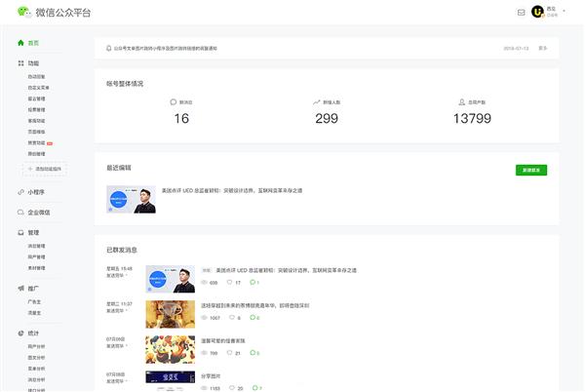
Task: Click the notification bell icon in announcement bar
Action: (x=109, y=48)
